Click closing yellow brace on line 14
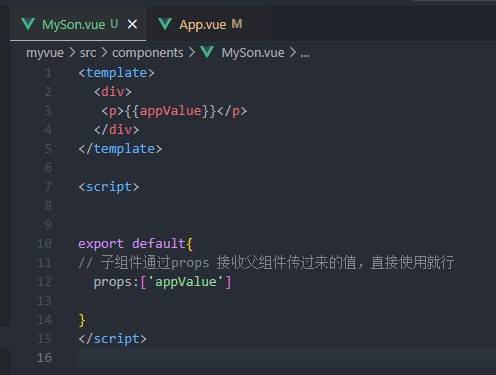Screen dimensions: 496x375 pos(82,320)
